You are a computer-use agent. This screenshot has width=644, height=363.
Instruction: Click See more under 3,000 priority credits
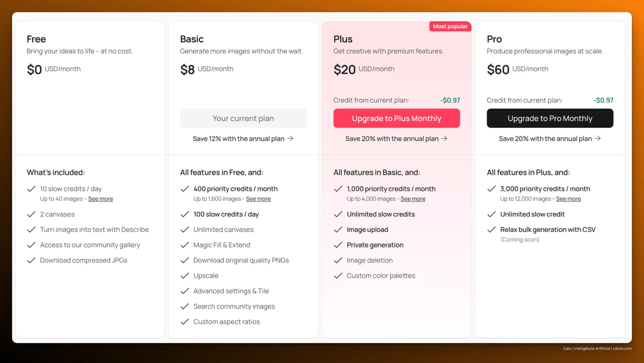coord(568,199)
